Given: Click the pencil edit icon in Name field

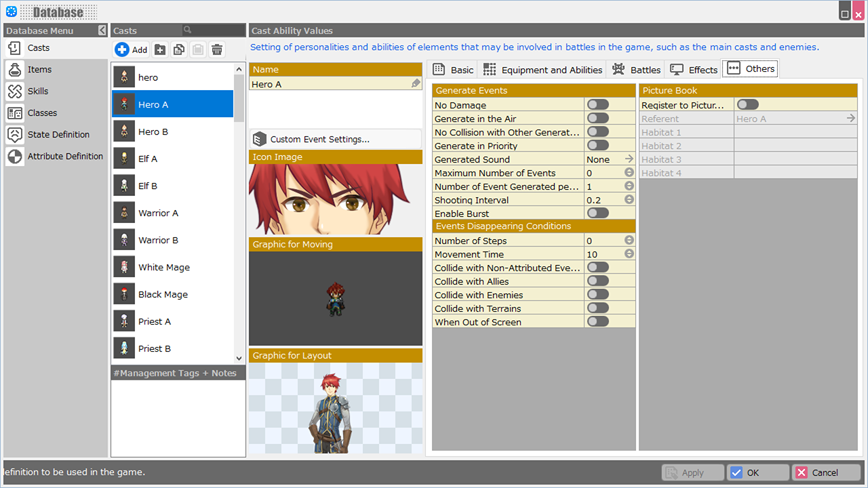Looking at the screenshot, I should 416,84.
